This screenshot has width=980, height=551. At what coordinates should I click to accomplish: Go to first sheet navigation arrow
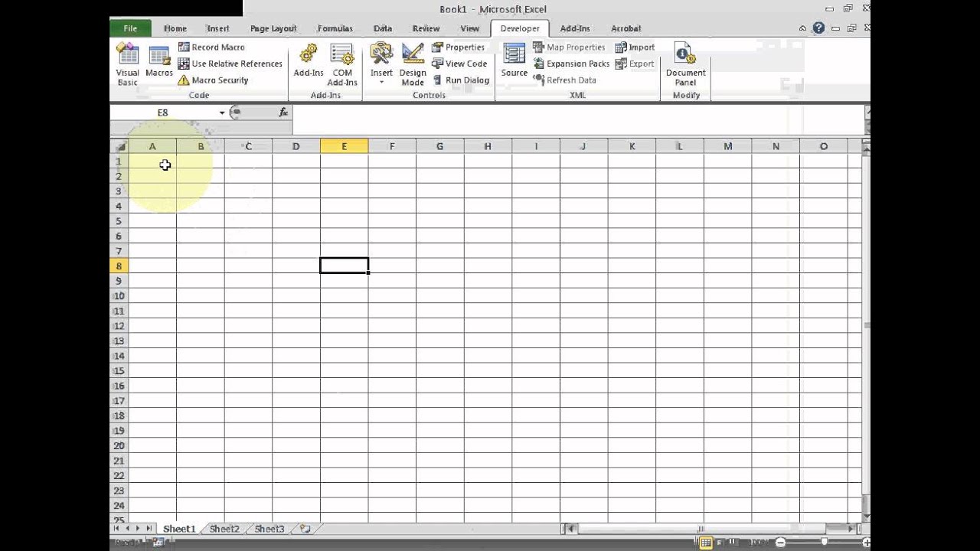click(x=117, y=529)
